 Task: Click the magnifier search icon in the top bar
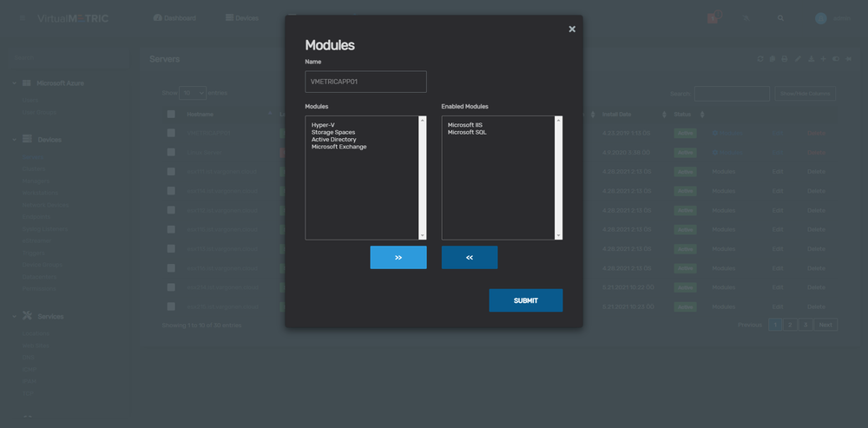780,18
